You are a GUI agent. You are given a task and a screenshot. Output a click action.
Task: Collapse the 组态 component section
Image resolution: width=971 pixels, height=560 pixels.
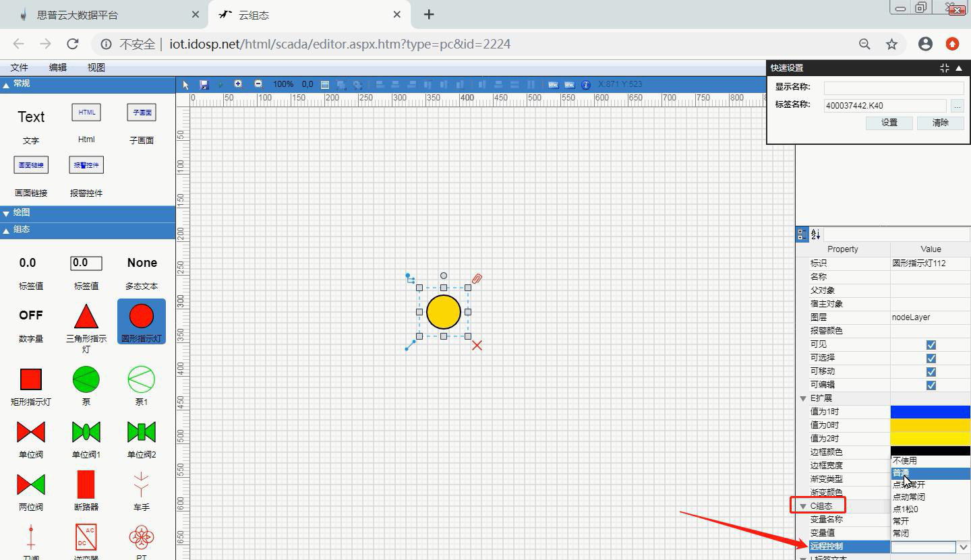(6, 230)
